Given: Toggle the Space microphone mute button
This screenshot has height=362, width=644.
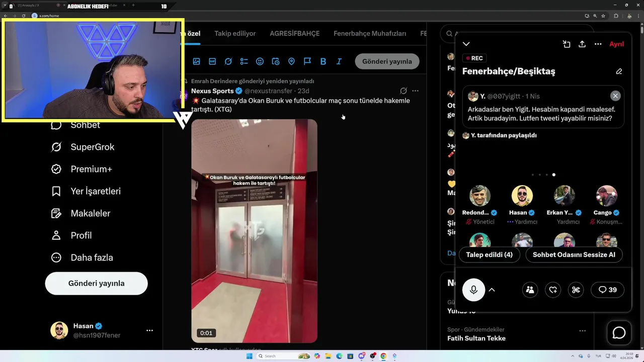Looking at the screenshot, I should click(x=473, y=290).
